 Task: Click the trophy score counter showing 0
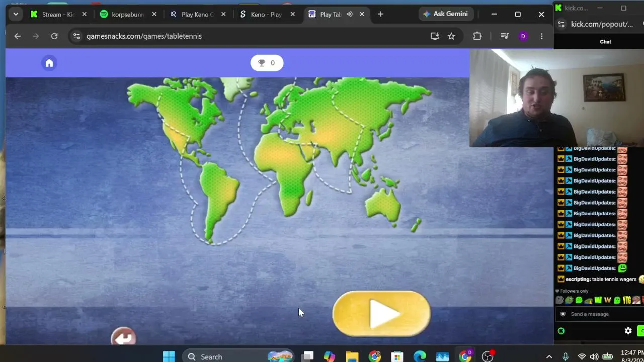tap(267, 63)
